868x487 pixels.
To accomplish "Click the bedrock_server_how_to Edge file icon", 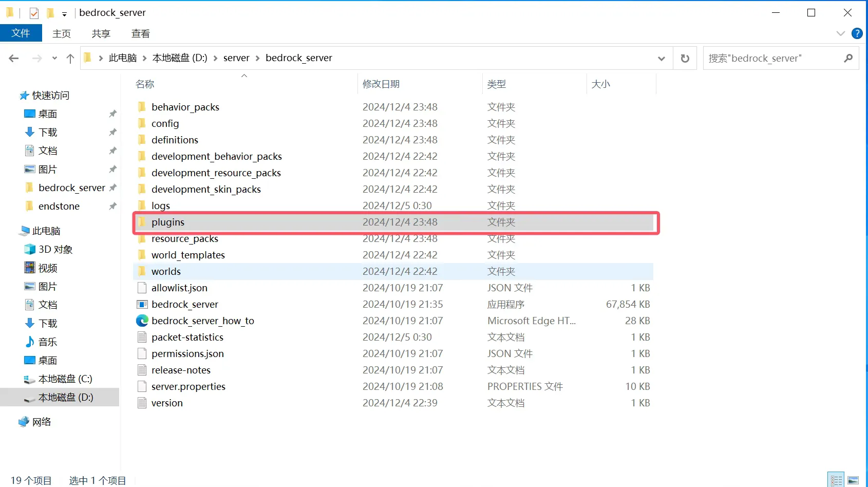I will [x=142, y=321].
